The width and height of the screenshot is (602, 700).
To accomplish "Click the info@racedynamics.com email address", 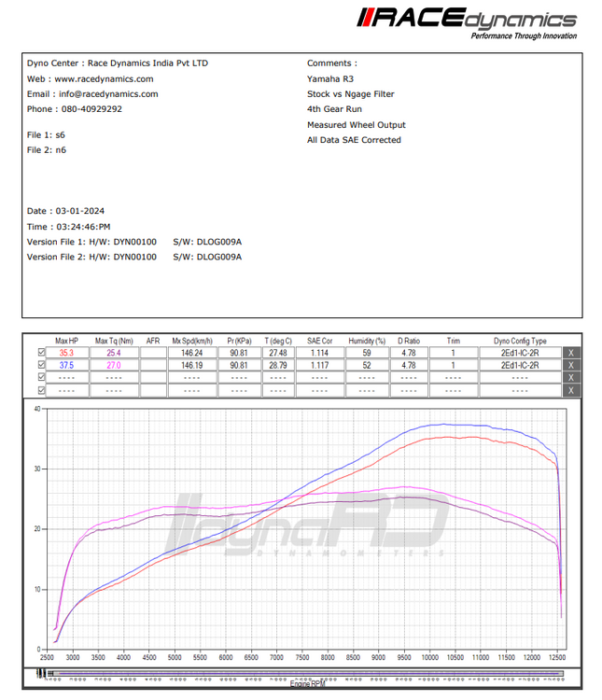I will point(108,94).
